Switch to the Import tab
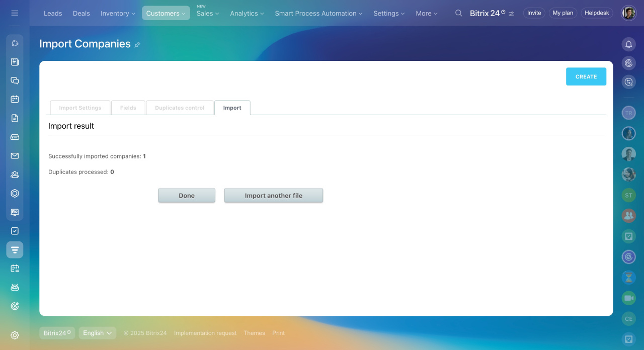Viewport: 644px width, 350px height. point(232,108)
